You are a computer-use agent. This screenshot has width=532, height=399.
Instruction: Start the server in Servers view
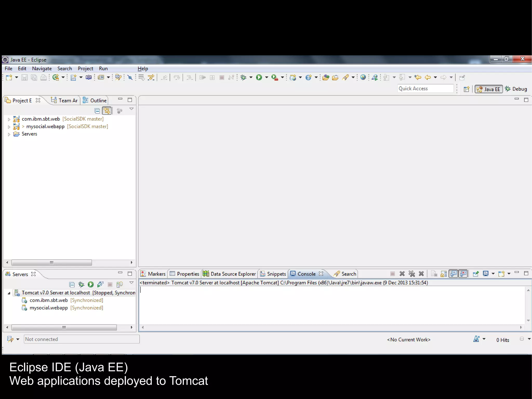point(91,285)
